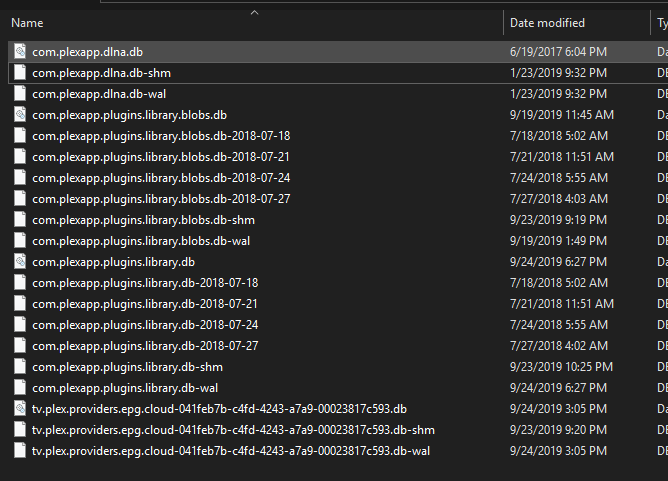Click the date 9/24/2019 6:27 PM of library.db-wal
This screenshot has height=481, width=668.
point(559,388)
